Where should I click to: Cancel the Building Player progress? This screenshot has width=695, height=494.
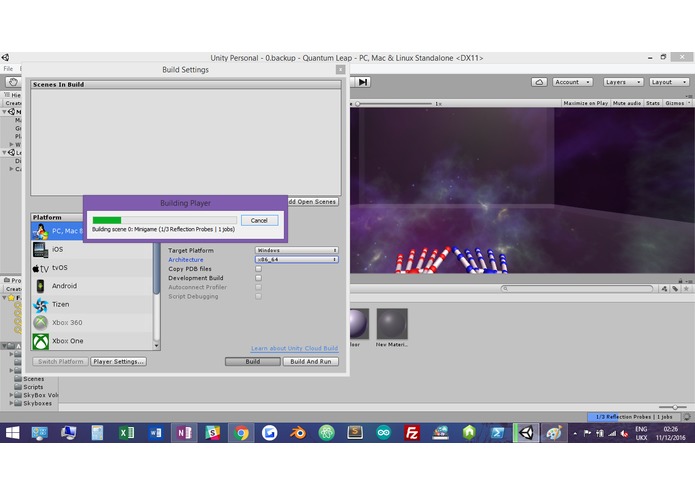[x=259, y=220]
